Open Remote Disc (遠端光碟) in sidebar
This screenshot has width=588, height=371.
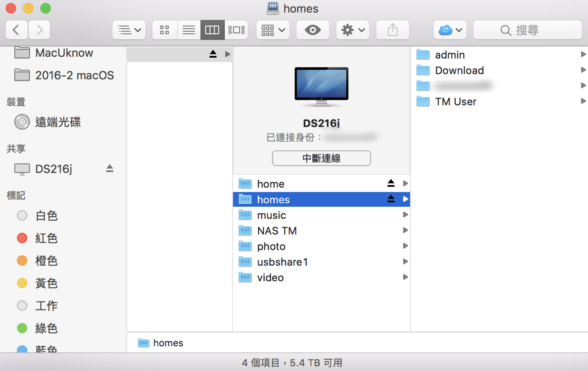[58, 122]
